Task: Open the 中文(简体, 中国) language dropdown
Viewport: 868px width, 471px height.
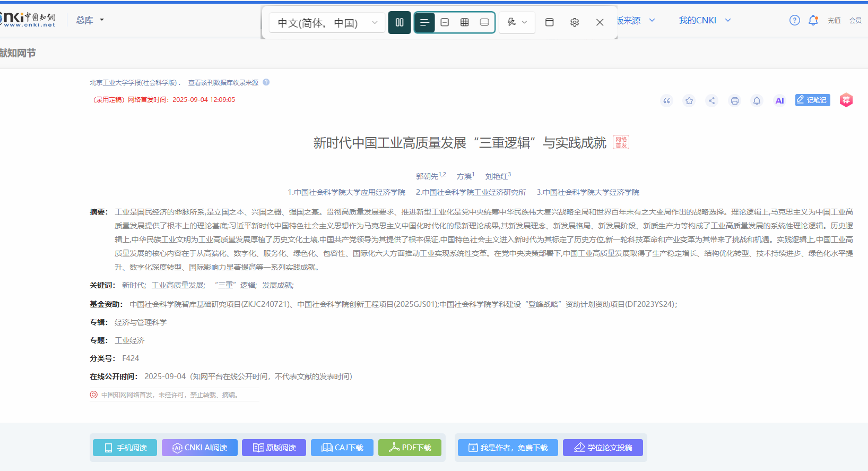Action: click(327, 23)
